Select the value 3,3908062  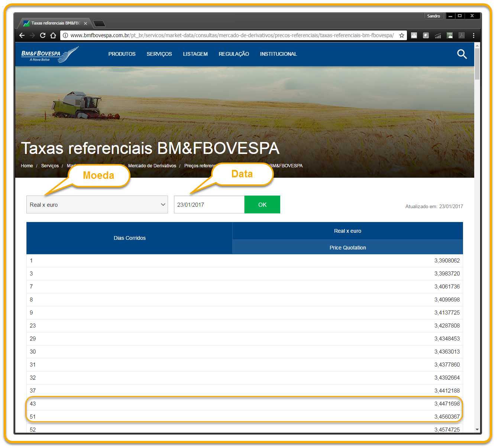coord(447,261)
